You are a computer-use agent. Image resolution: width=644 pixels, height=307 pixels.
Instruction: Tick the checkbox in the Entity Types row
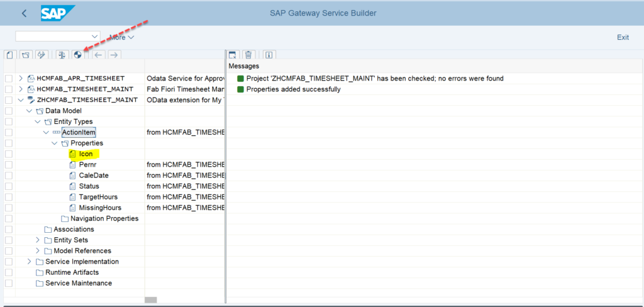pos(9,121)
